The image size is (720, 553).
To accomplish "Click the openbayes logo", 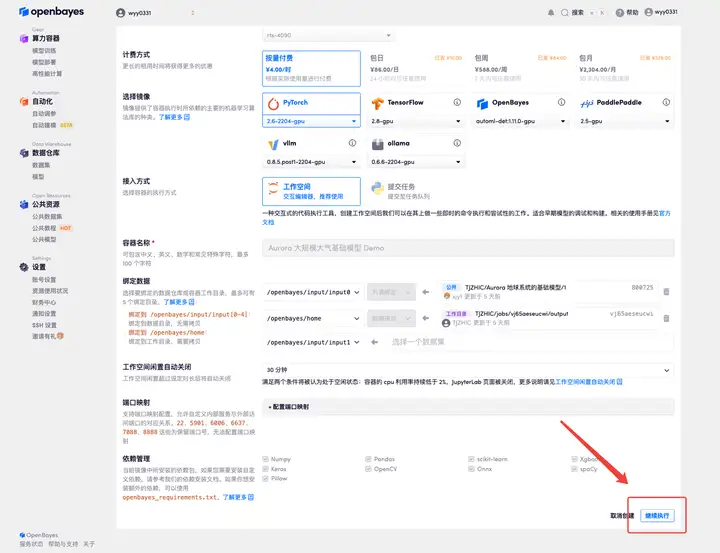I will 51,11.
